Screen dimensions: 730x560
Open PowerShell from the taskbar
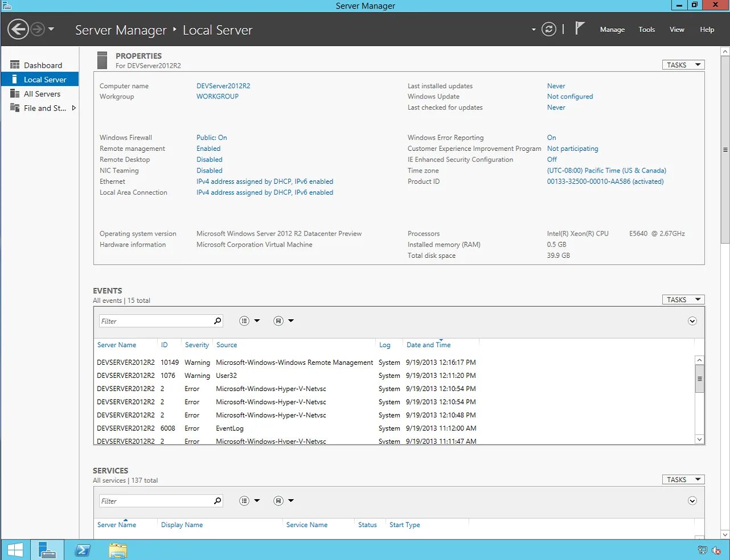pyautogui.click(x=83, y=550)
